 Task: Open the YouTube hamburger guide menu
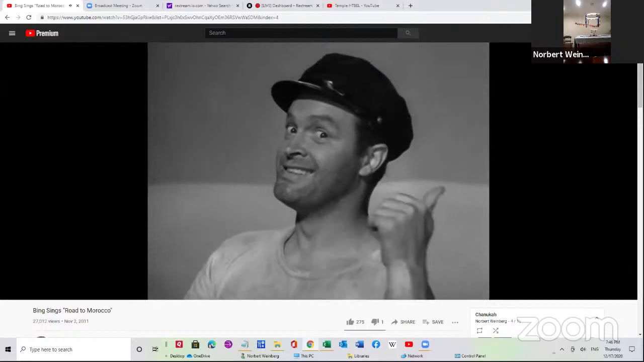12,33
